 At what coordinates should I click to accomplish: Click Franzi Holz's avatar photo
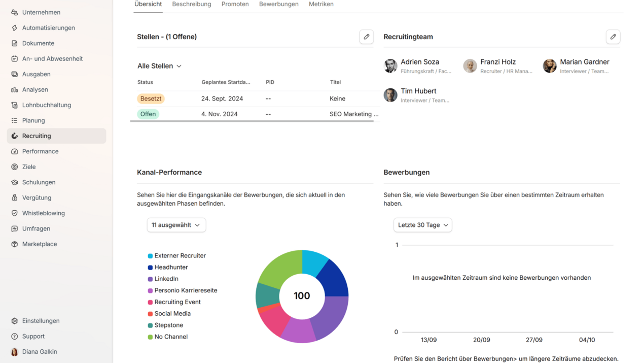tap(470, 66)
